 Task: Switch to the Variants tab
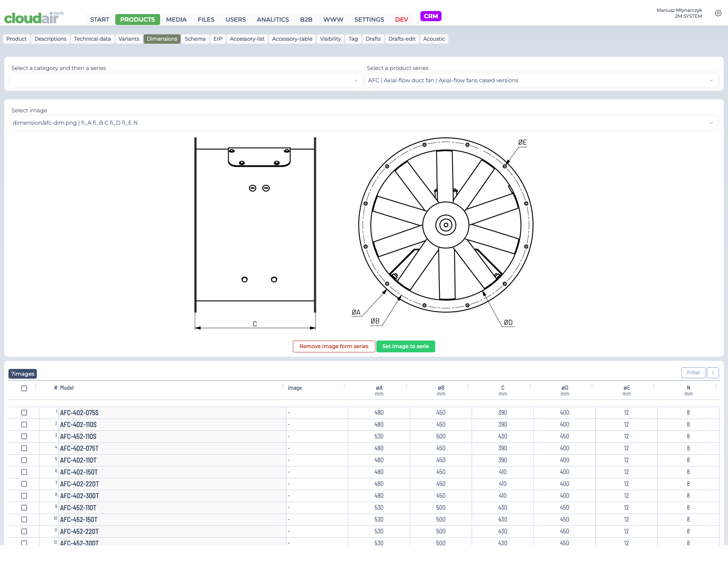coord(129,39)
